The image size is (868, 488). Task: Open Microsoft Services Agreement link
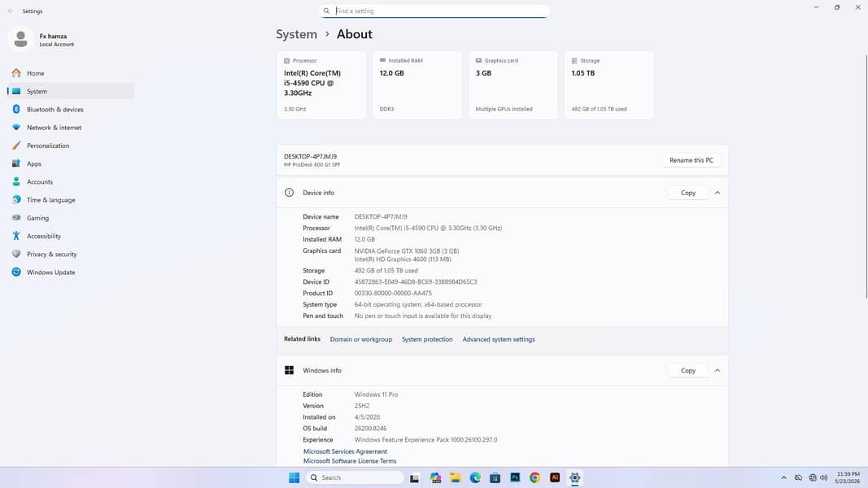(345, 451)
